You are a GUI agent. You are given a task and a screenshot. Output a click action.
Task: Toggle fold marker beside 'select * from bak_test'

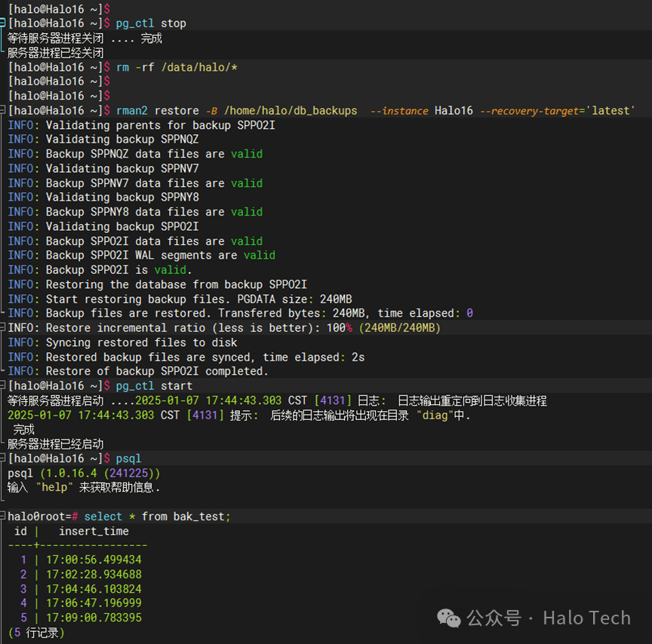pos(2,517)
